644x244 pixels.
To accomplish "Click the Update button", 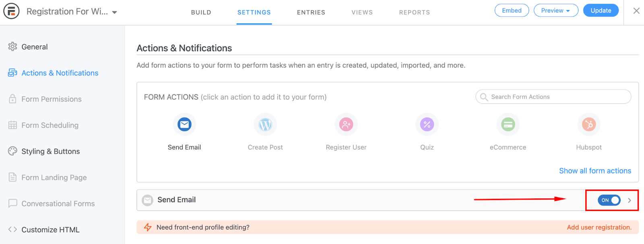I will (x=601, y=10).
